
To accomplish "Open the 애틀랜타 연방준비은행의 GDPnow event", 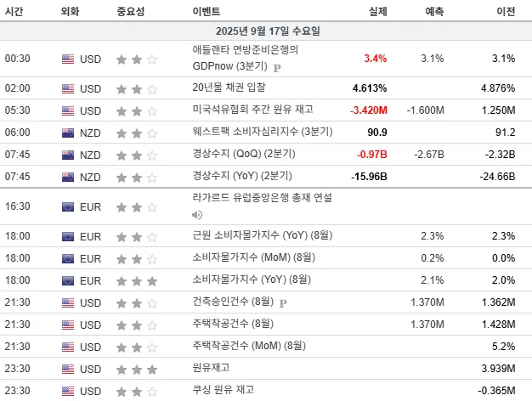I will tap(246, 58).
